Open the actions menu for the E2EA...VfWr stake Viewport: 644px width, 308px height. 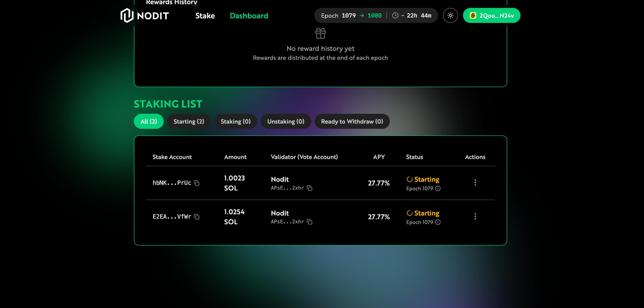click(x=475, y=216)
